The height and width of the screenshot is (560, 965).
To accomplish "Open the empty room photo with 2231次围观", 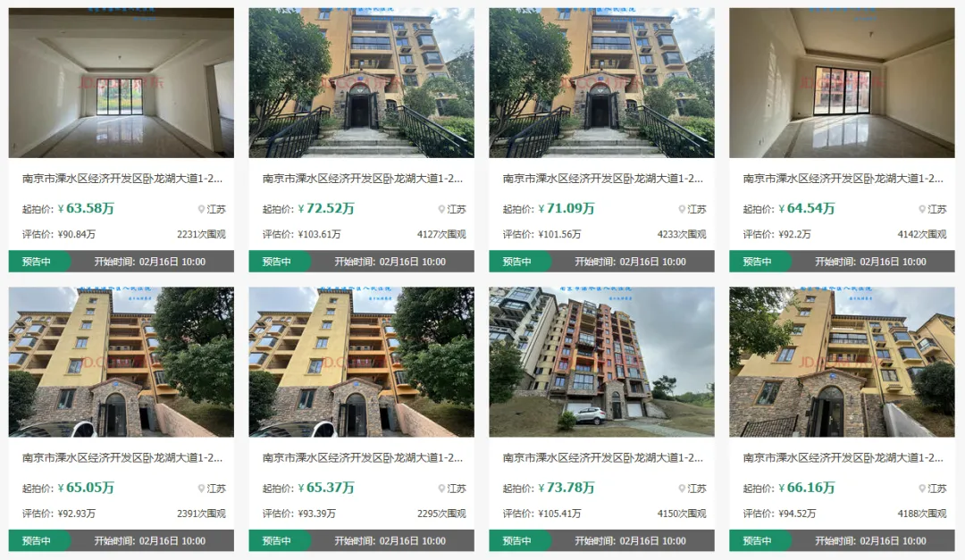I will click(122, 83).
